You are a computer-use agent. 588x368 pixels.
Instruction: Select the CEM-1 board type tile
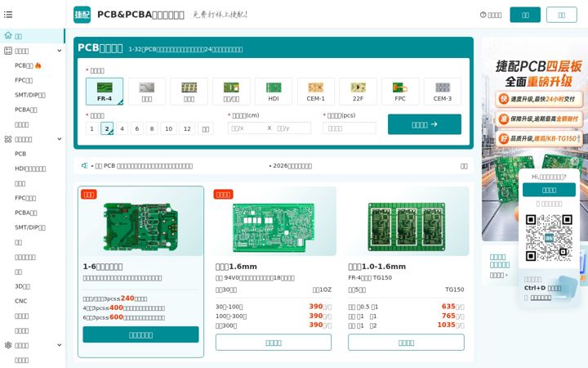(316, 92)
